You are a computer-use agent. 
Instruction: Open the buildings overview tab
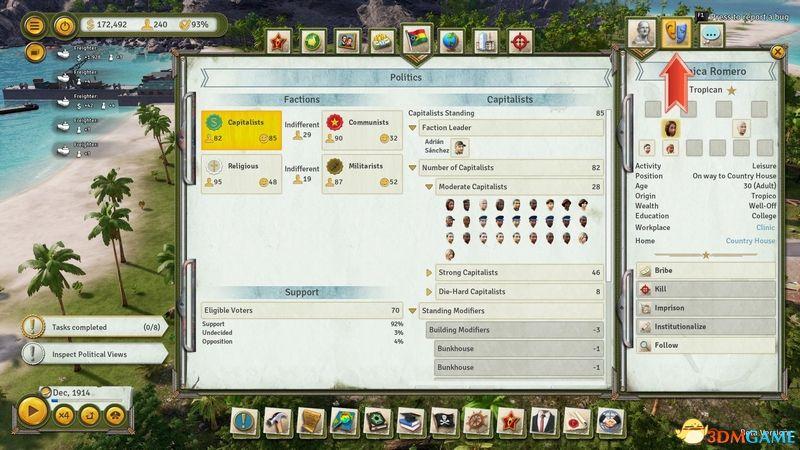click(486, 42)
